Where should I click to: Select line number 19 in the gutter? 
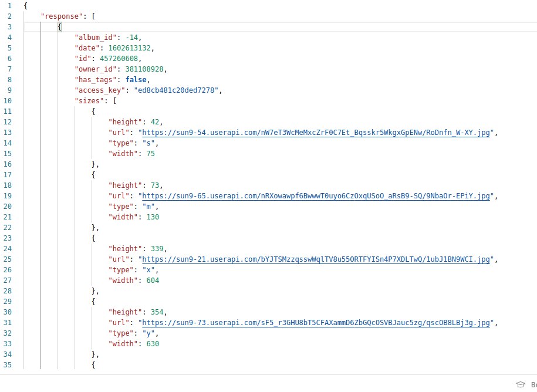click(x=8, y=196)
